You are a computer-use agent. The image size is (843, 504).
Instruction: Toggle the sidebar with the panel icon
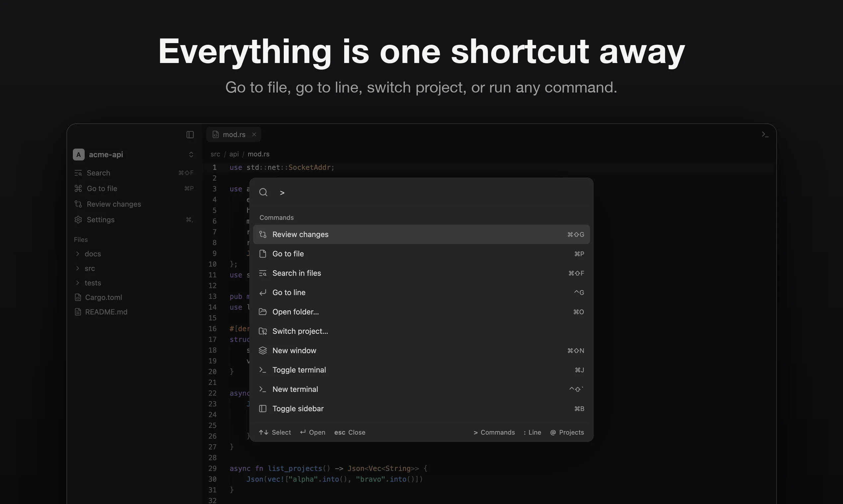click(190, 135)
